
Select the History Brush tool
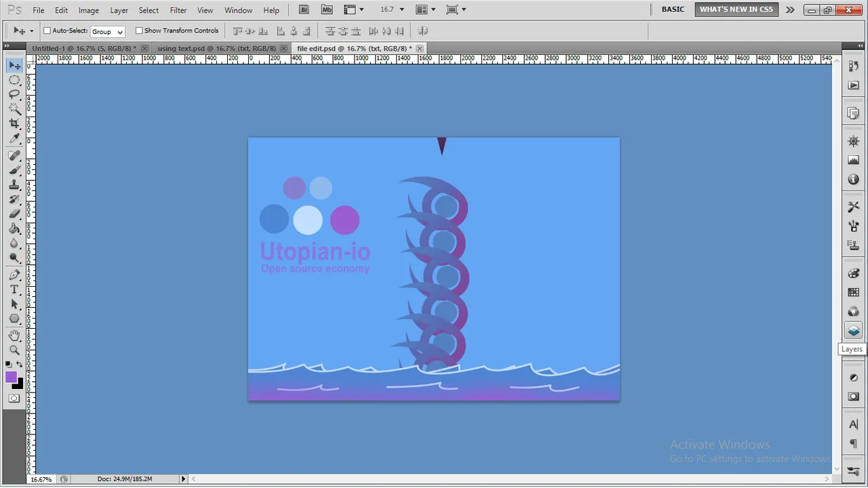coord(14,199)
